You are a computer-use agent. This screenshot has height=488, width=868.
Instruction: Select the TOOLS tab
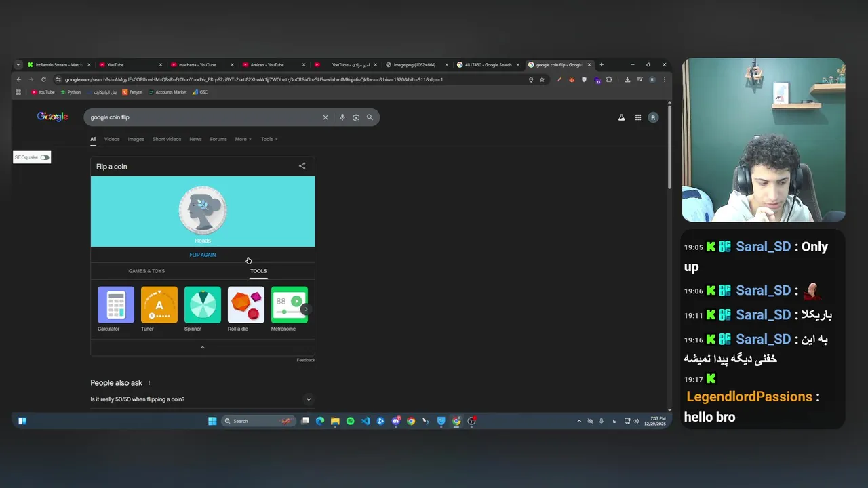(258, 271)
